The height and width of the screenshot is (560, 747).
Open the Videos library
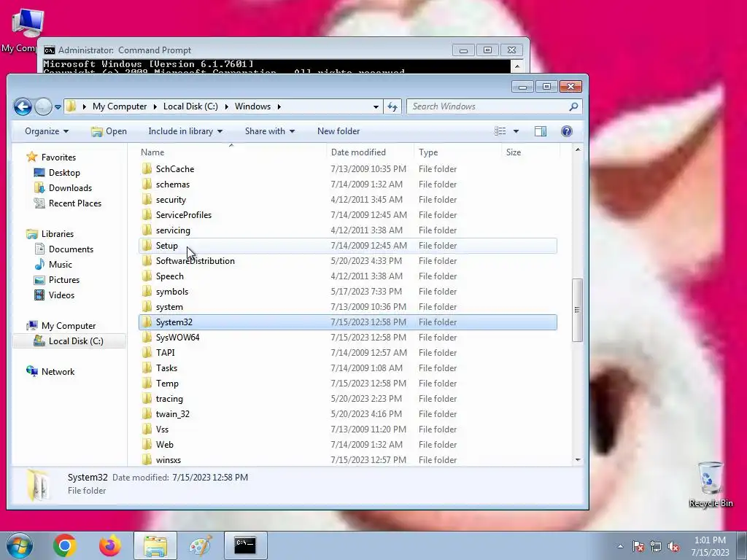click(61, 295)
